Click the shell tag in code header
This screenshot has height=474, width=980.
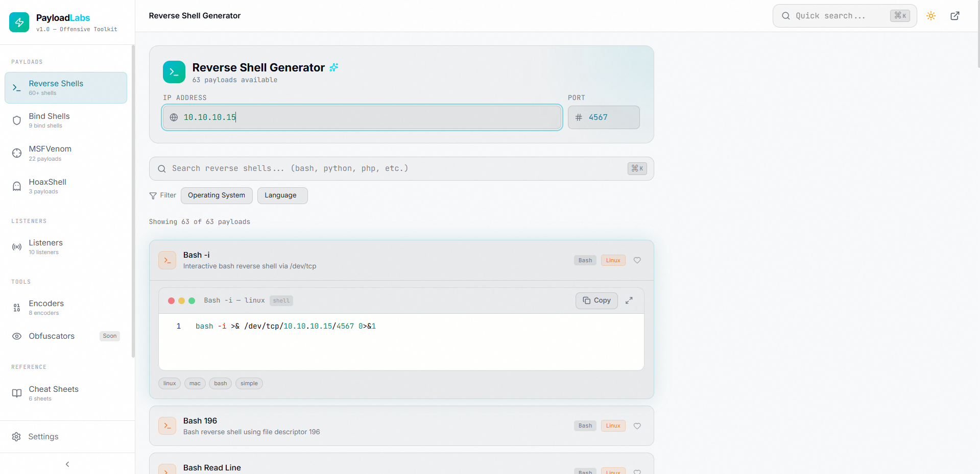point(281,301)
